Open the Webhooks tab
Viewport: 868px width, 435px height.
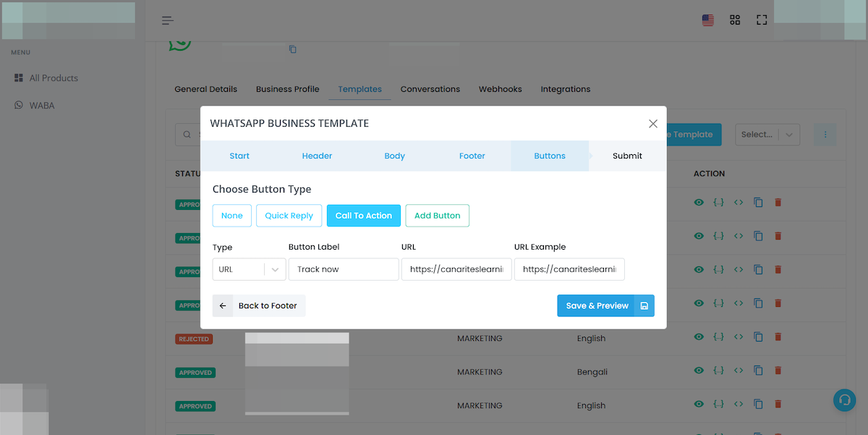[501, 89]
